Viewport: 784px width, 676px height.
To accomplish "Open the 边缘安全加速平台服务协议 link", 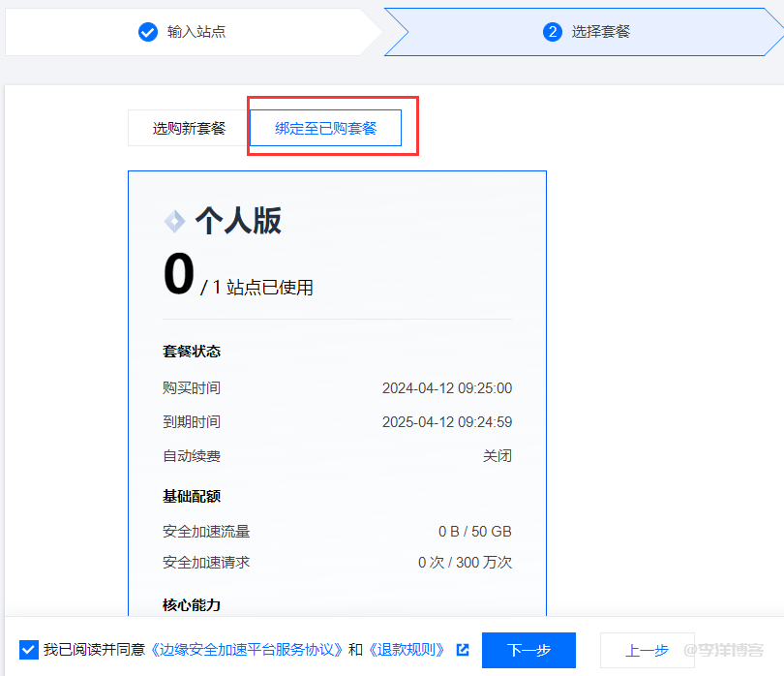I will (247, 650).
